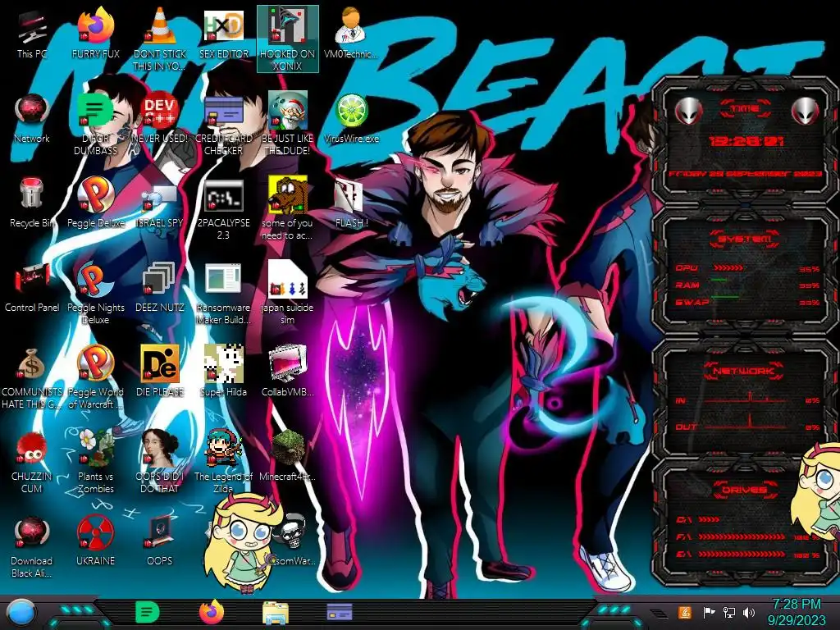Viewport: 840px width, 630px height.
Task: Click the F:\ drive usage bar
Action: pyautogui.click(x=742, y=536)
